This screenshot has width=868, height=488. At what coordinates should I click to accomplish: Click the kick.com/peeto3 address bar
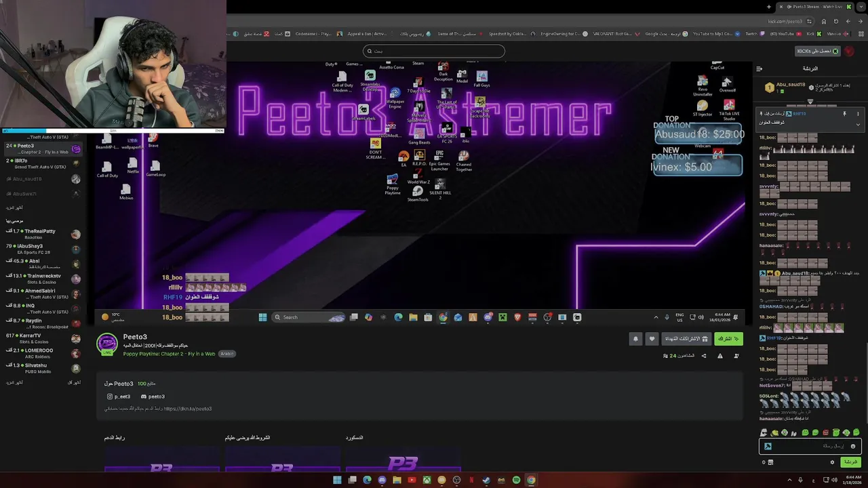[785, 21]
